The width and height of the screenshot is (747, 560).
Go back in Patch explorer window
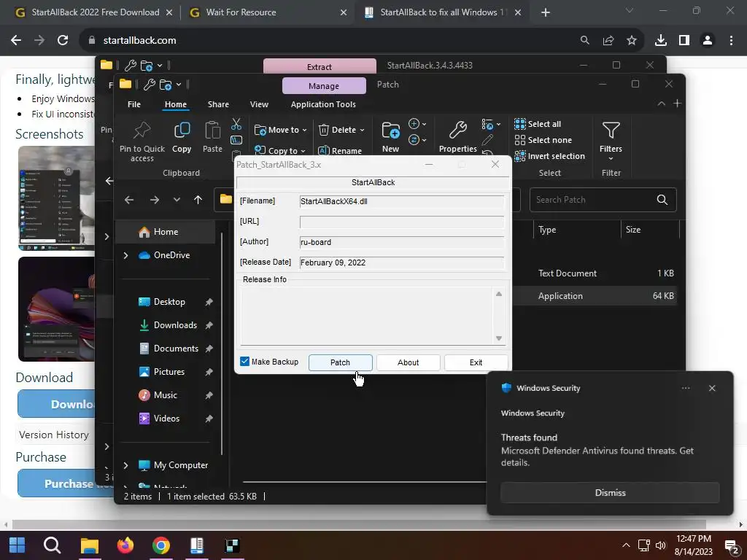[129, 200]
